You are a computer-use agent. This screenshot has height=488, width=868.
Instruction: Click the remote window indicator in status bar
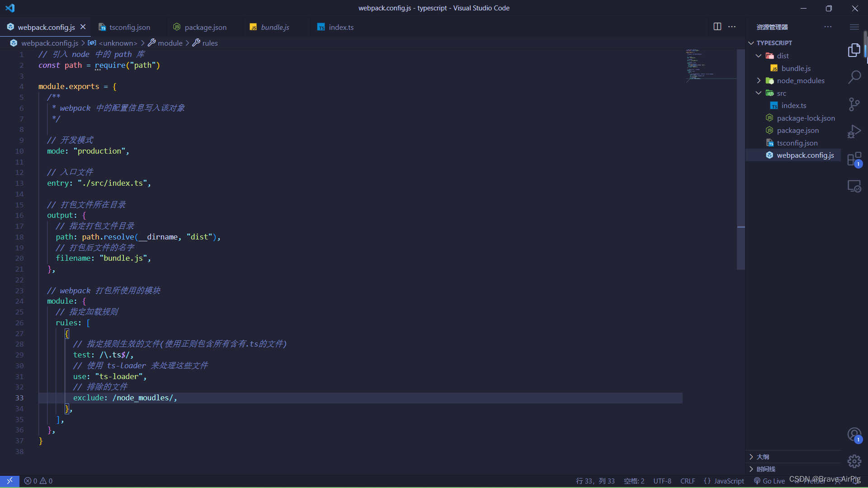(x=9, y=481)
